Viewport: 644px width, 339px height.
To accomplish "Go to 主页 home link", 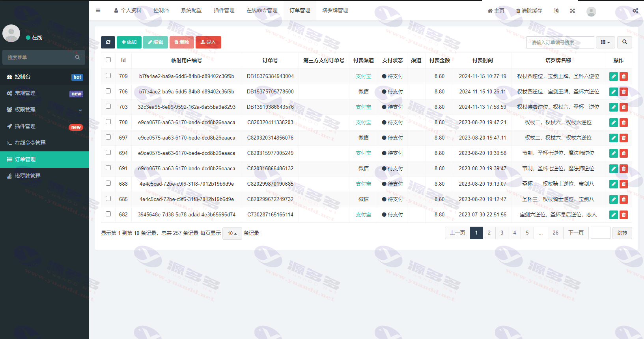I will 496,11.
